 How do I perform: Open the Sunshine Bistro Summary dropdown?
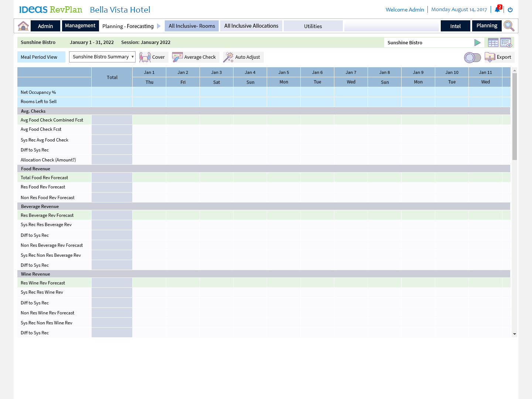coord(102,57)
